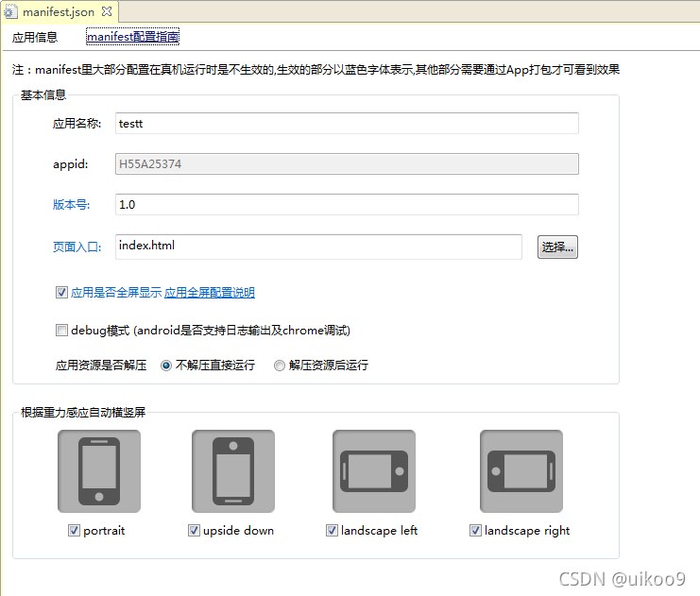Click the 应用名称 label
The width and height of the screenshot is (700, 596).
tap(77, 124)
